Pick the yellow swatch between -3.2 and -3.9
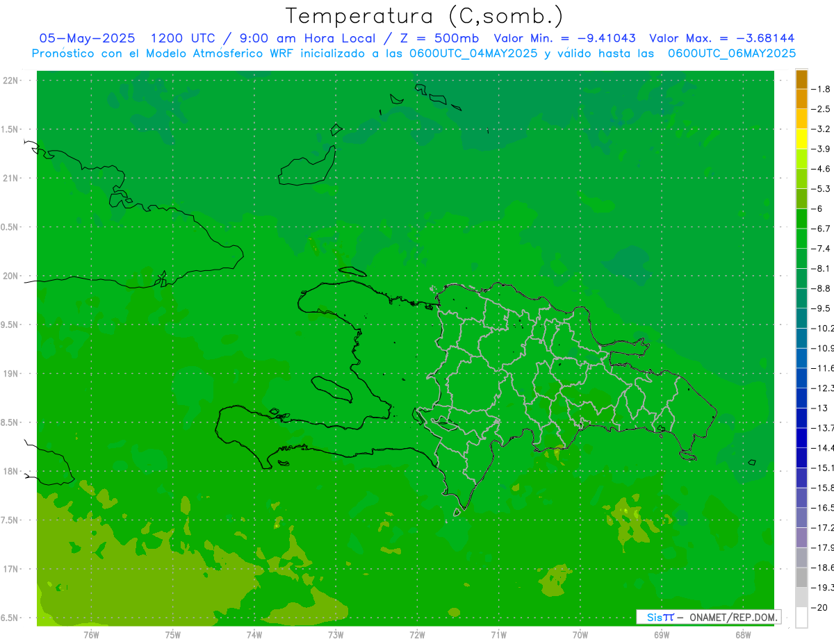This screenshot has width=834, height=644. 801,139
